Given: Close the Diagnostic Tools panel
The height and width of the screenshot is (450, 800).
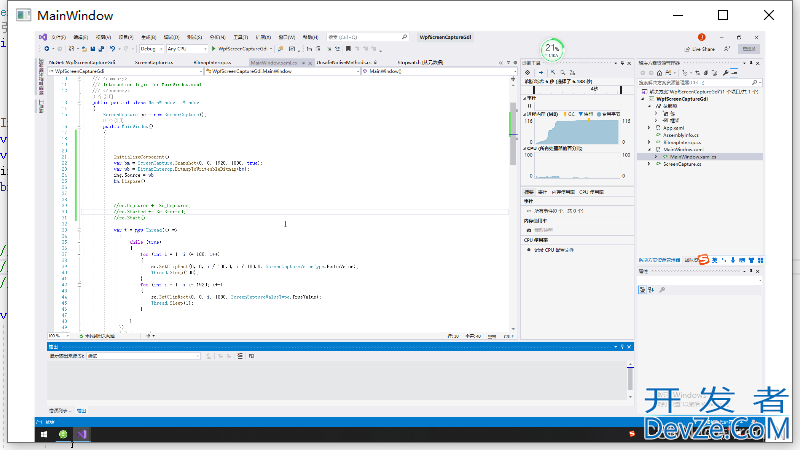Looking at the screenshot, I should pyautogui.click(x=629, y=63).
